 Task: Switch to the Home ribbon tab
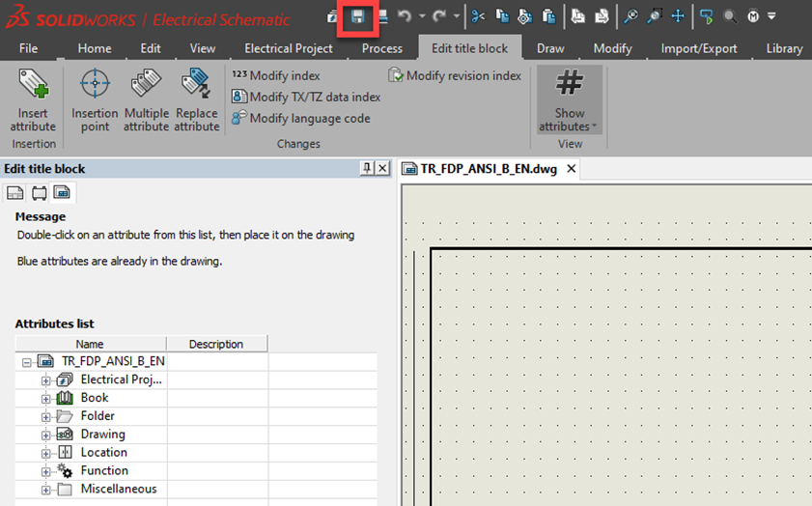click(95, 48)
